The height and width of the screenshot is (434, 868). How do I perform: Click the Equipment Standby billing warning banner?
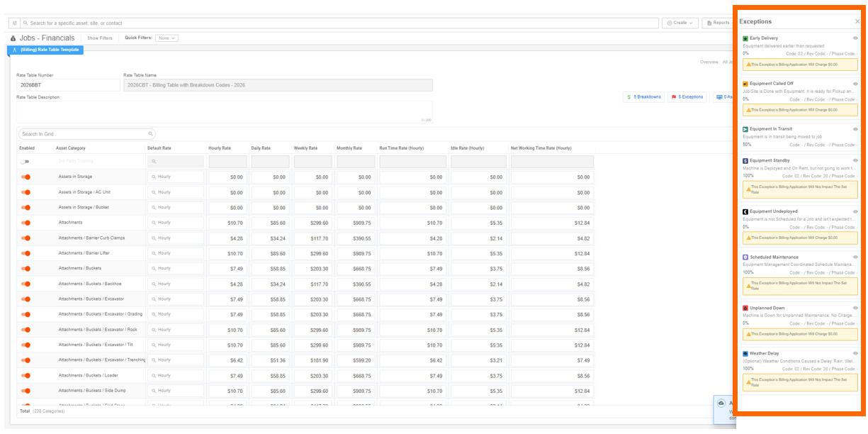tap(800, 189)
